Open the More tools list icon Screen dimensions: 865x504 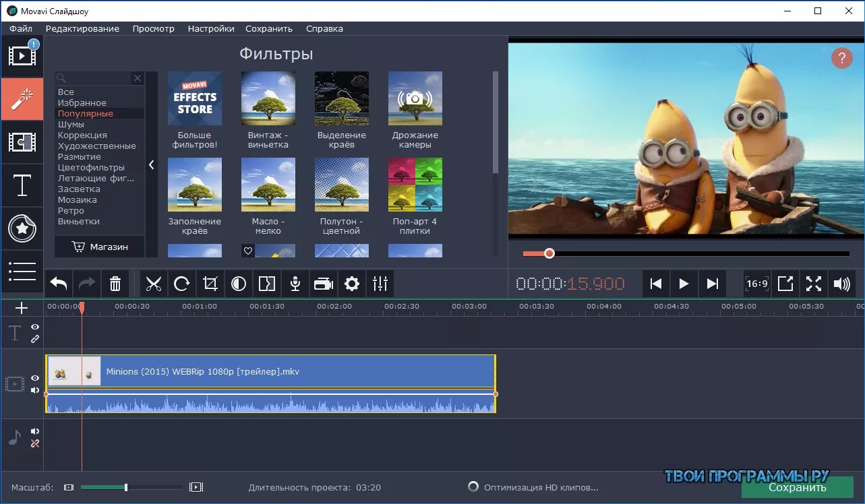(x=22, y=272)
